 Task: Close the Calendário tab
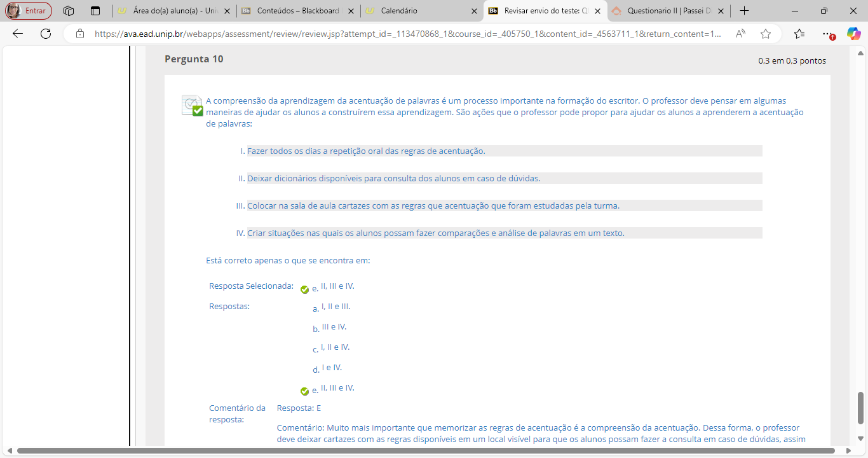pyautogui.click(x=475, y=11)
